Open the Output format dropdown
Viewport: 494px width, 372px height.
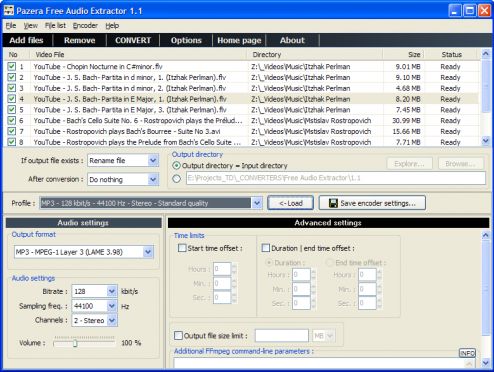click(148, 252)
